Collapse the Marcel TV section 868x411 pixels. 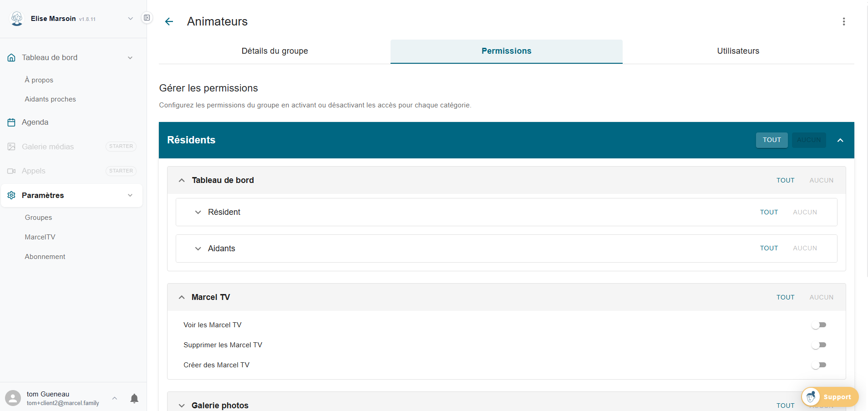[182, 297]
